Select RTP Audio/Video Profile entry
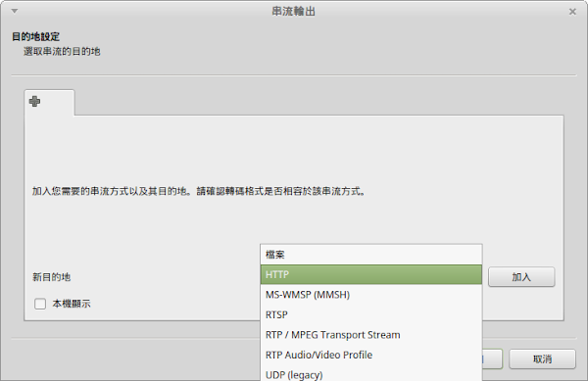This screenshot has height=381, width=588. [370, 355]
